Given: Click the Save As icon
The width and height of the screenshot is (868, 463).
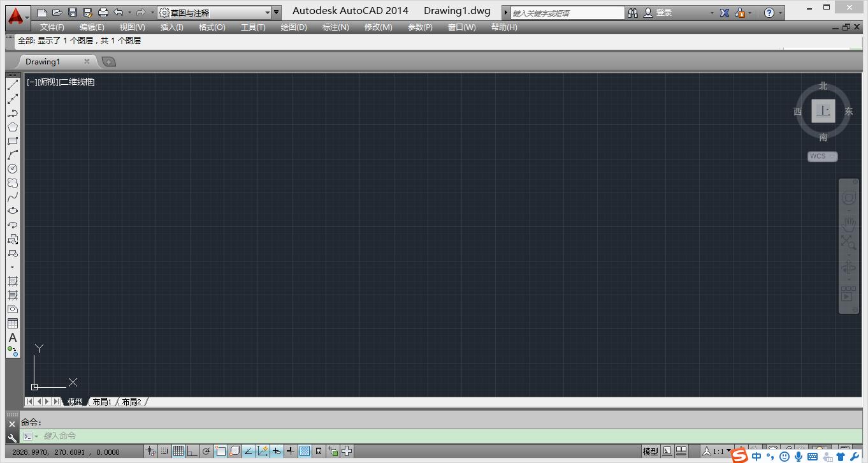Looking at the screenshot, I should 88,12.
